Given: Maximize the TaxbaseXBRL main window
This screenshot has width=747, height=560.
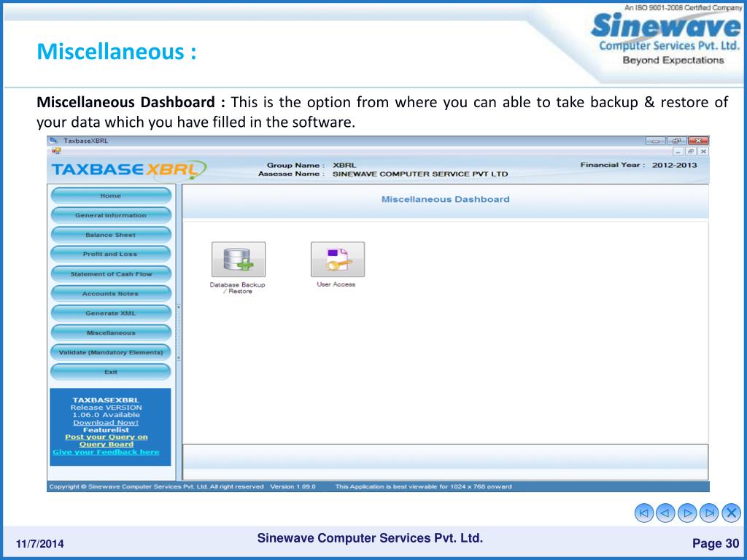Looking at the screenshot, I should click(x=676, y=141).
